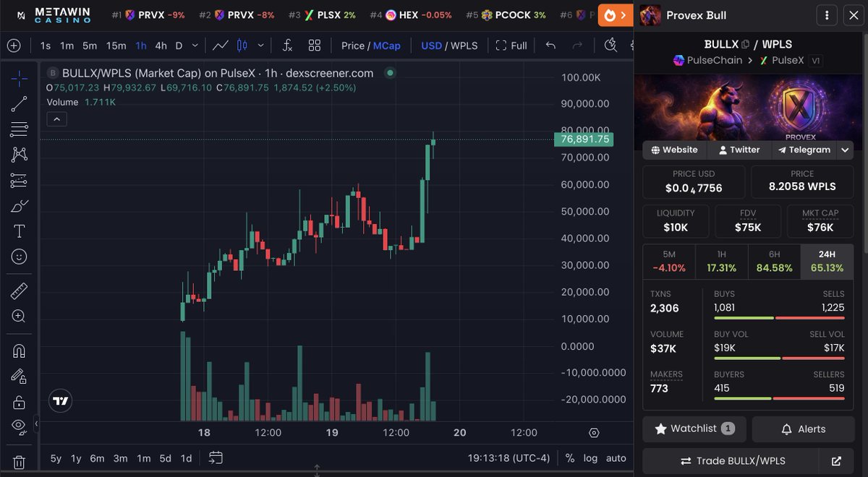The height and width of the screenshot is (477, 868).
Task: Select the 1H stats tab
Action: pyautogui.click(x=721, y=262)
